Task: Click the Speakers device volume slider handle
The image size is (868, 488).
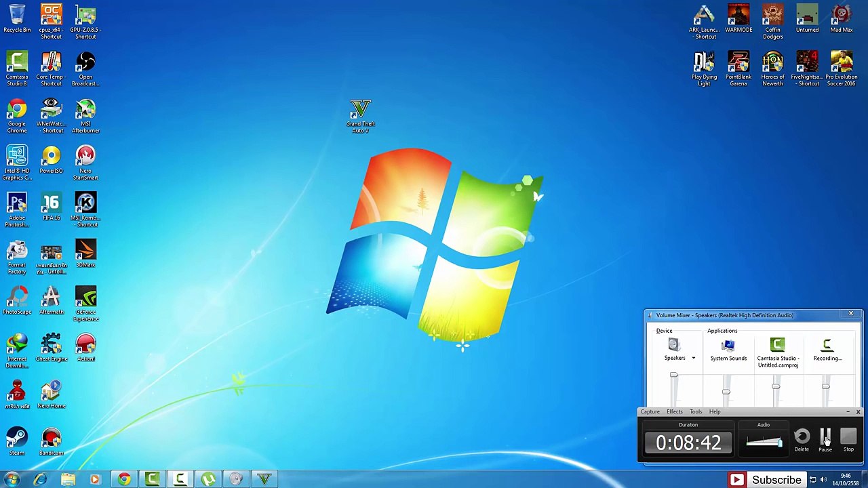Action: click(x=673, y=375)
